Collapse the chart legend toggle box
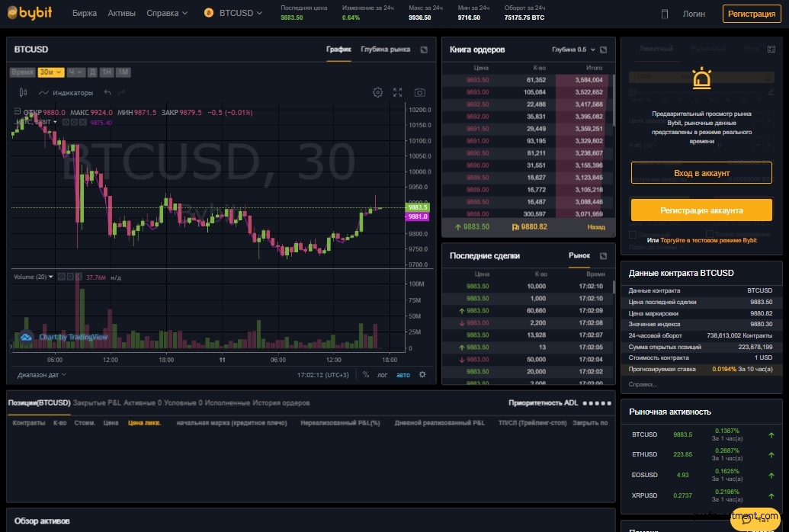The width and height of the screenshot is (789, 532). [17, 111]
